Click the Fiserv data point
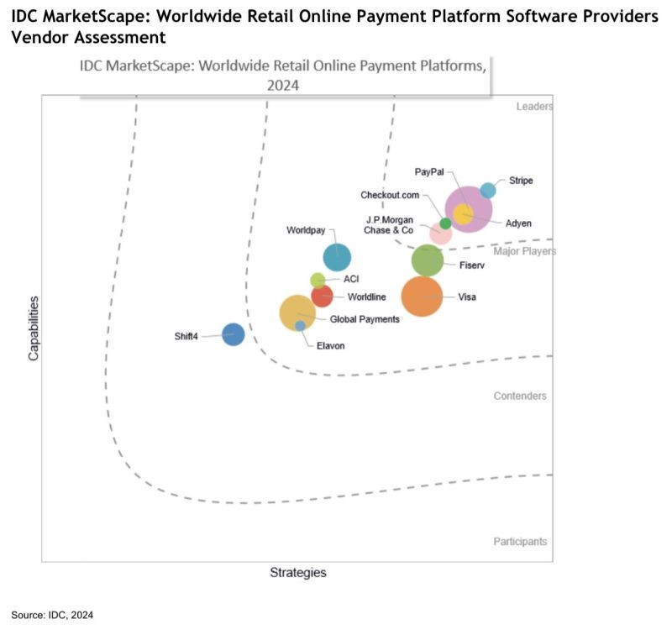Screen dimensions: 672x630 coord(427,260)
